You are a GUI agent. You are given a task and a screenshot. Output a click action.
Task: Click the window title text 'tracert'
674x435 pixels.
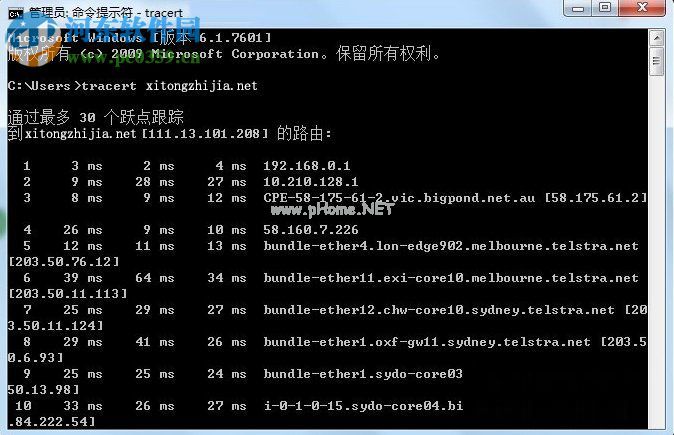click(x=164, y=13)
